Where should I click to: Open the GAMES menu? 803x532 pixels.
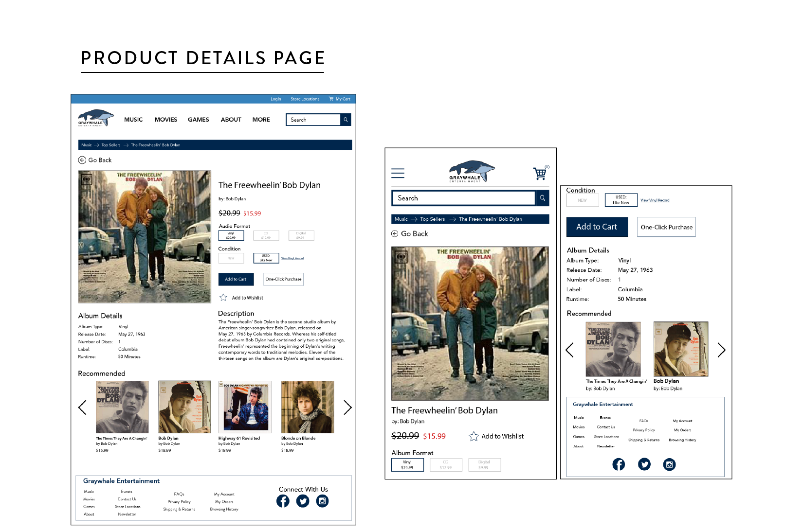coord(199,120)
